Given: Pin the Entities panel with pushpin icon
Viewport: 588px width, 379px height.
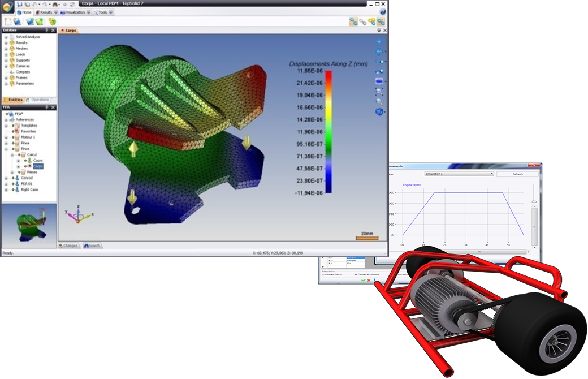Looking at the screenshot, I should [47, 30].
